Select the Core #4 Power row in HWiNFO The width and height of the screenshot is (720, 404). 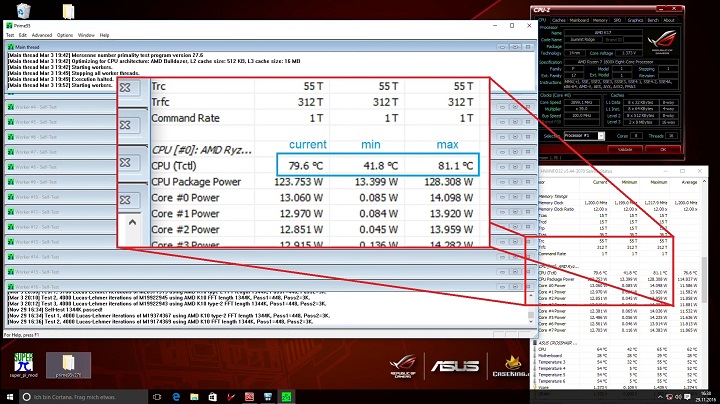619,311
